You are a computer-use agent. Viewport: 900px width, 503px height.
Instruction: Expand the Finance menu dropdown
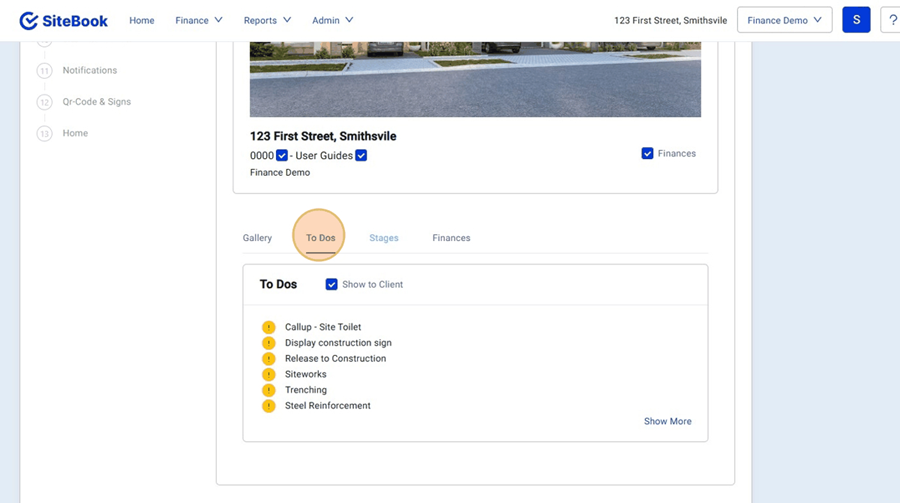coord(198,20)
